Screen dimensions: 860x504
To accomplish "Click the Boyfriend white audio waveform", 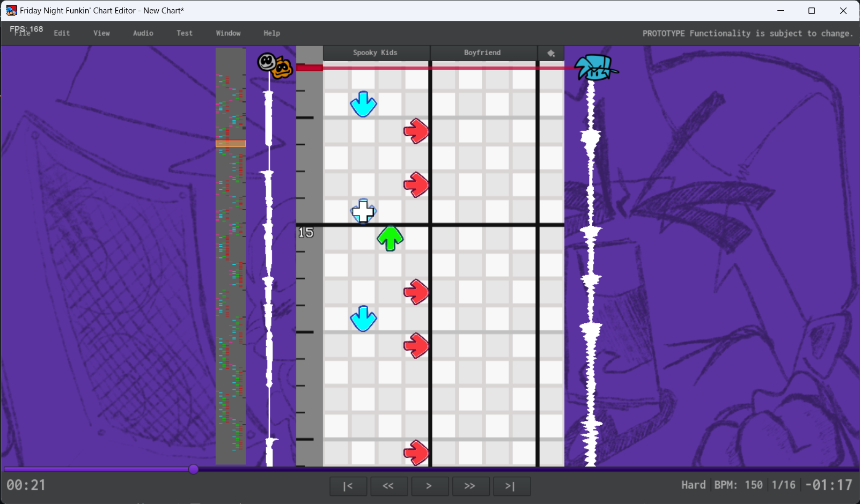I will point(591,273).
